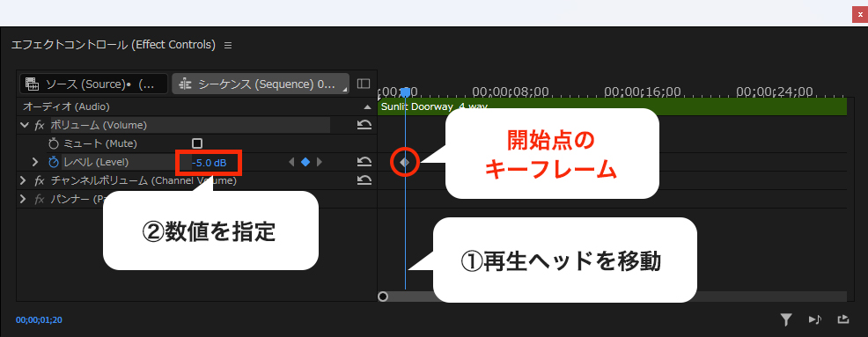Click the 00;00;01;20 current timecode
This screenshot has width=868, height=337.
click(x=39, y=320)
